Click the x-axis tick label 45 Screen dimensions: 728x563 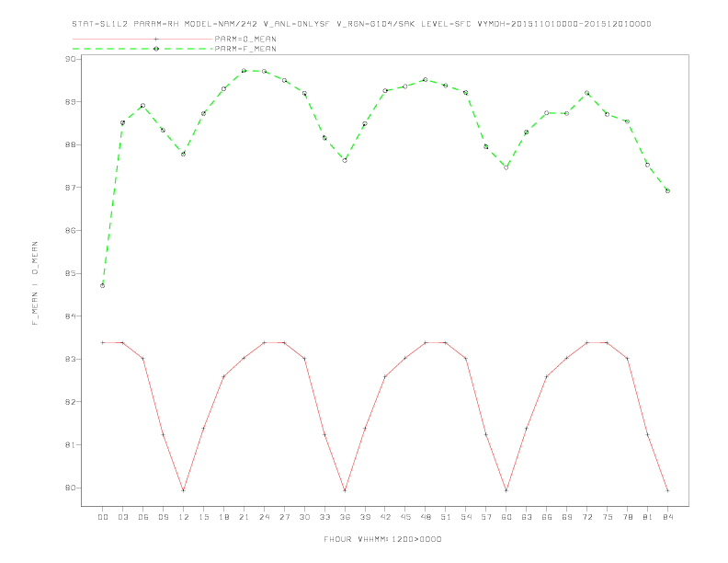click(405, 517)
